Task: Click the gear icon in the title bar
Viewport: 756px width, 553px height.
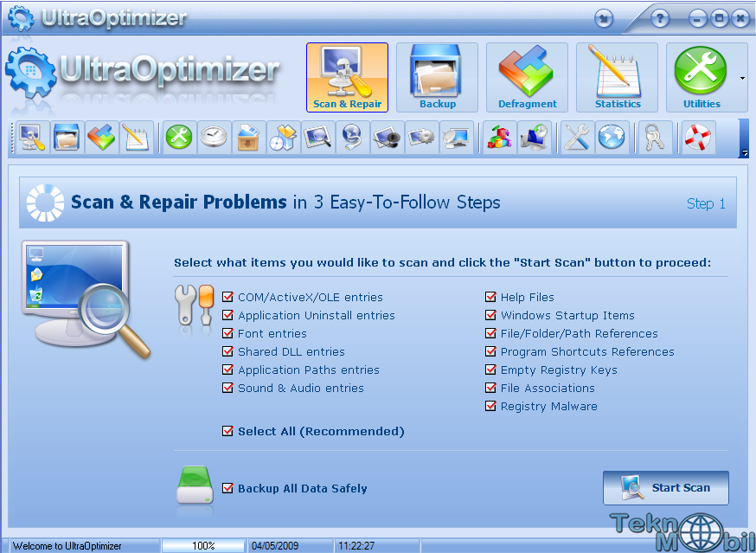Action: coord(22,18)
